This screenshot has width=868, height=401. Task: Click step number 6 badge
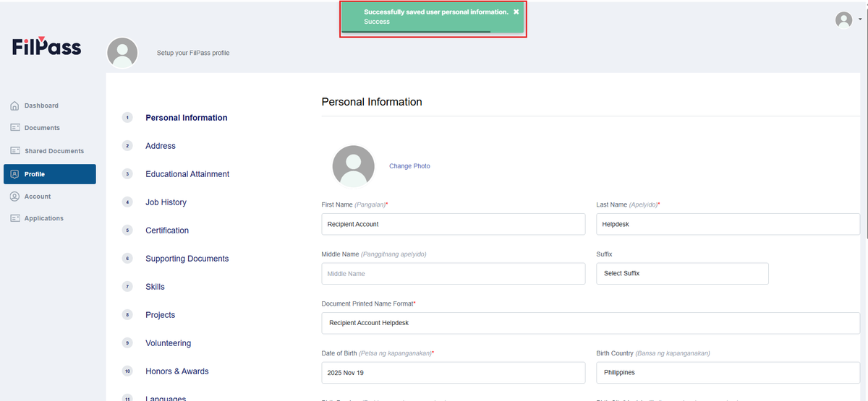click(x=128, y=259)
